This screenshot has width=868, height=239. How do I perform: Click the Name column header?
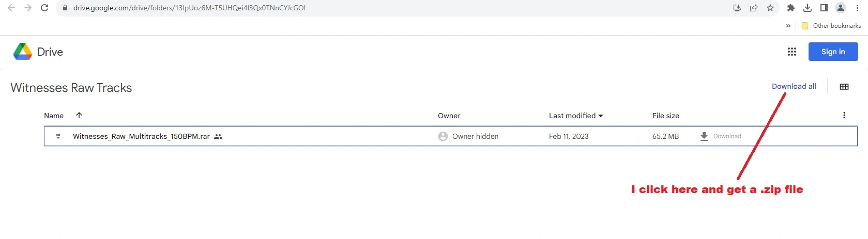coord(54,116)
